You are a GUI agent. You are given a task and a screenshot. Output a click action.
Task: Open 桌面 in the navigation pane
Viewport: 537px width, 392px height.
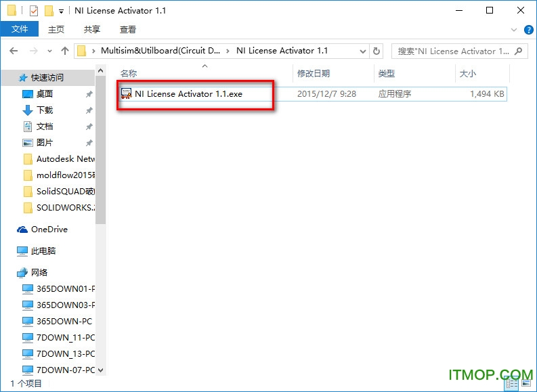(x=45, y=94)
